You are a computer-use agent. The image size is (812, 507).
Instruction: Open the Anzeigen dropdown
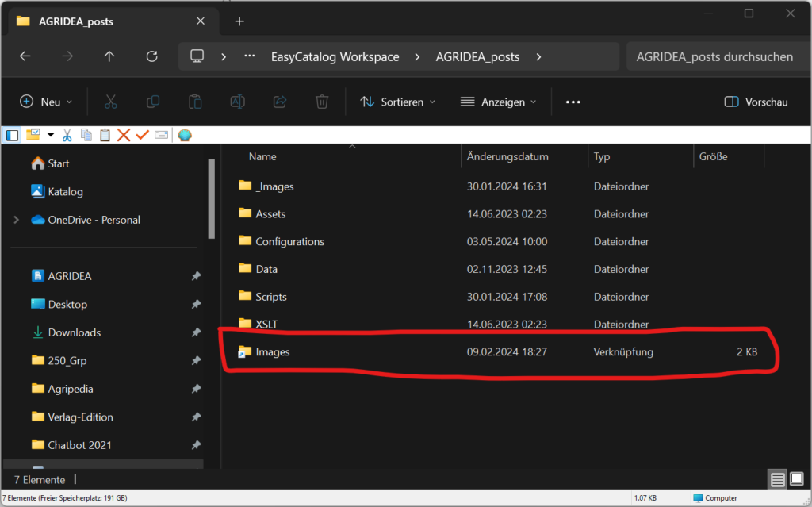coord(498,102)
